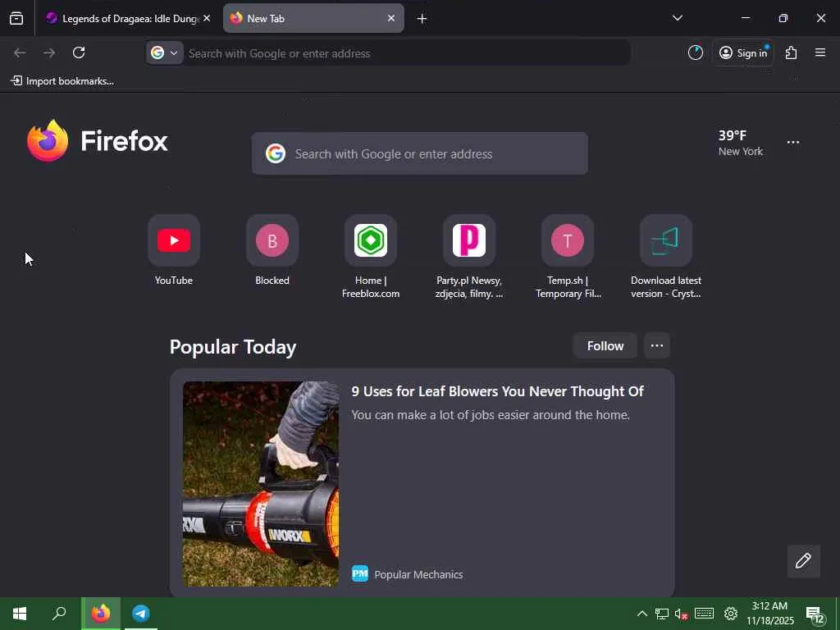Close the New Tab tab

click(x=391, y=18)
